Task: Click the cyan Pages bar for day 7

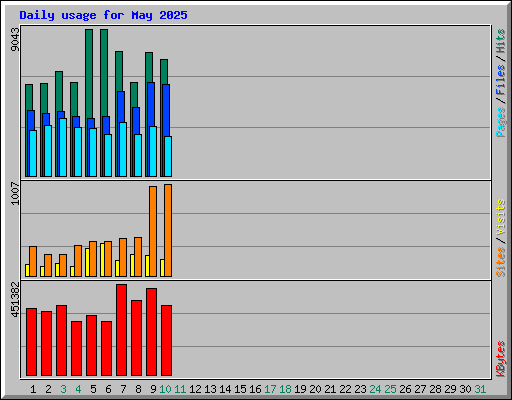Action: click(123, 149)
